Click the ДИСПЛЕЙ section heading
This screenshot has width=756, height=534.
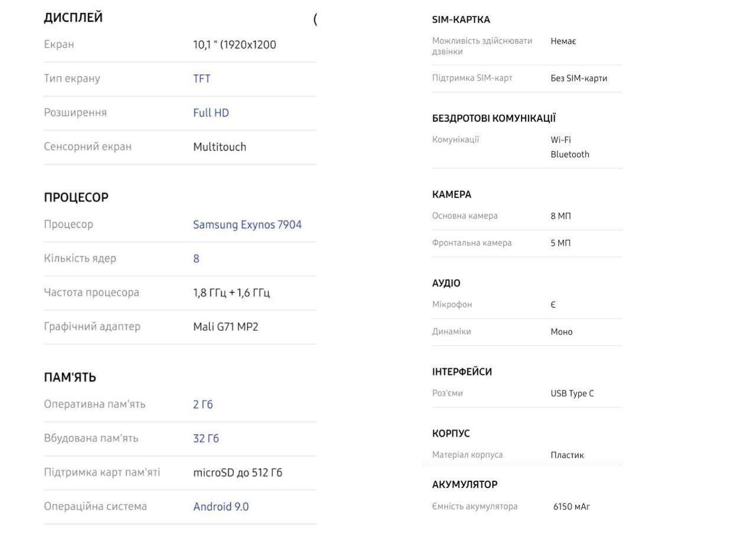pos(73,18)
